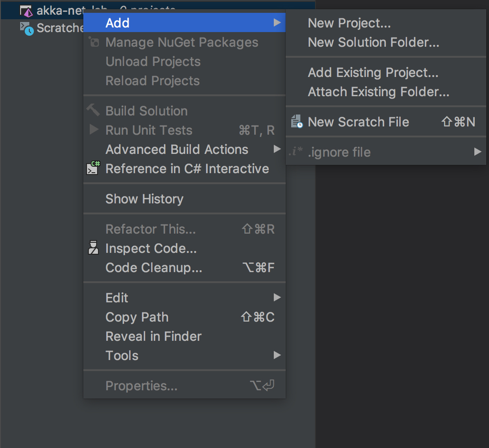Image resolution: width=489 pixels, height=448 pixels.
Task: Click the Build Solution hammer icon
Action: [x=93, y=110]
